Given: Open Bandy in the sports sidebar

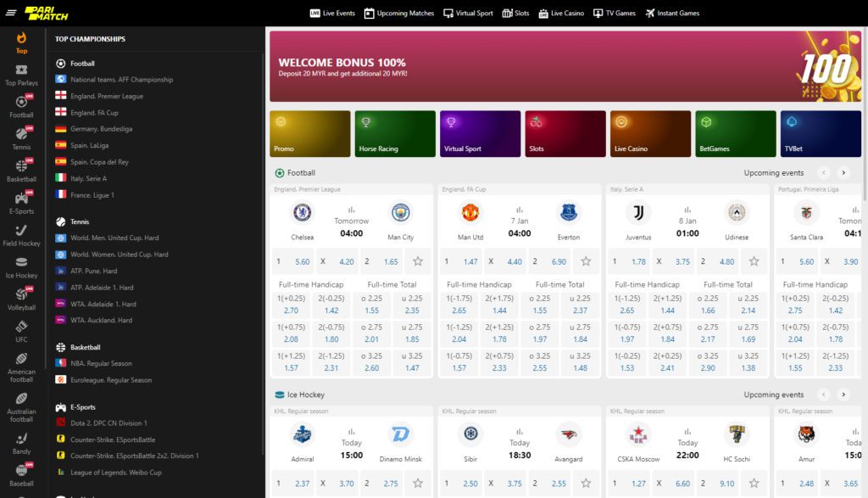Looking at the screenshot, I should coord(21,444).
